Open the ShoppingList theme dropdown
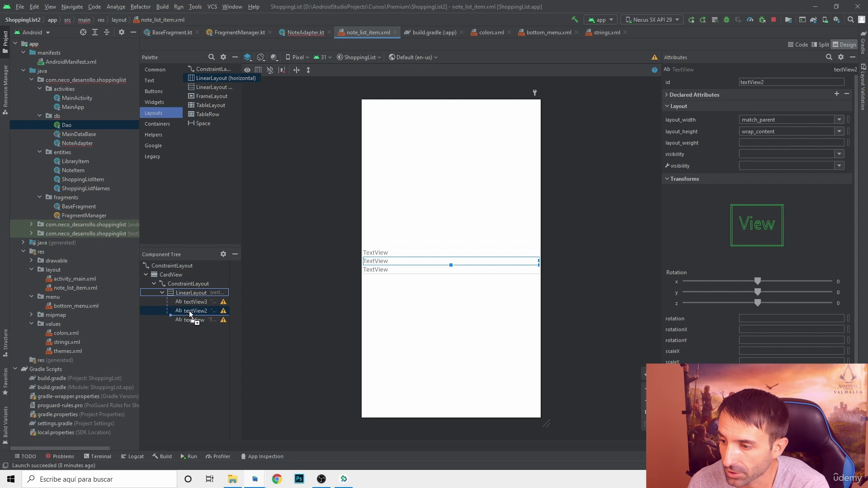868x488 pixels. click(x=359, y=57)
